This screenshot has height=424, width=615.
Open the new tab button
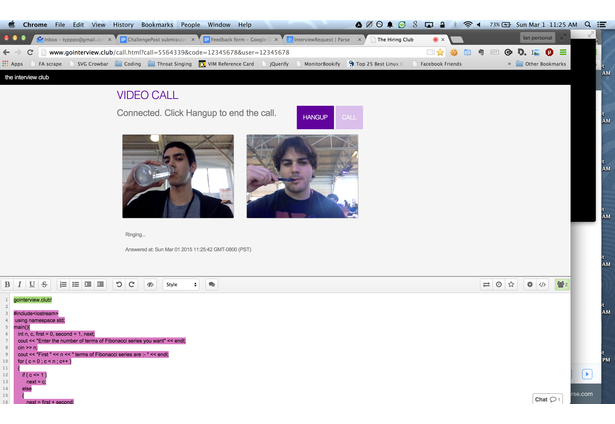click(457, 40)
